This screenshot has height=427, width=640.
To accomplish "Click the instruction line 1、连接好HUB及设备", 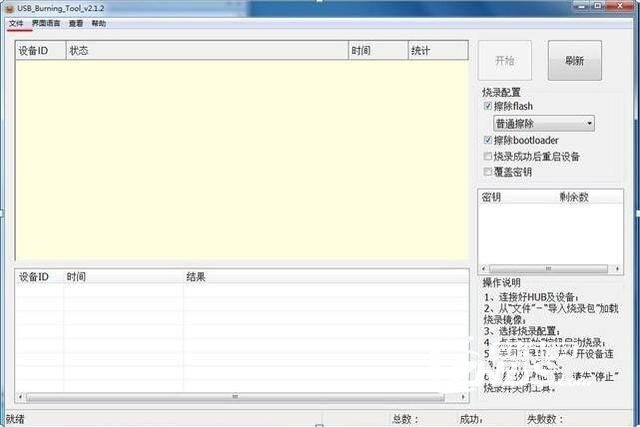I will pos(531,297).
